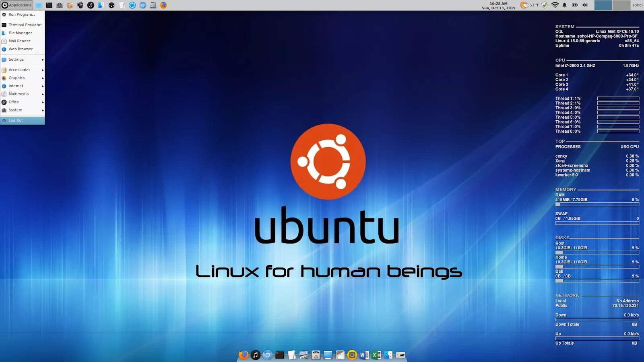Expand the System submenu

22,110
